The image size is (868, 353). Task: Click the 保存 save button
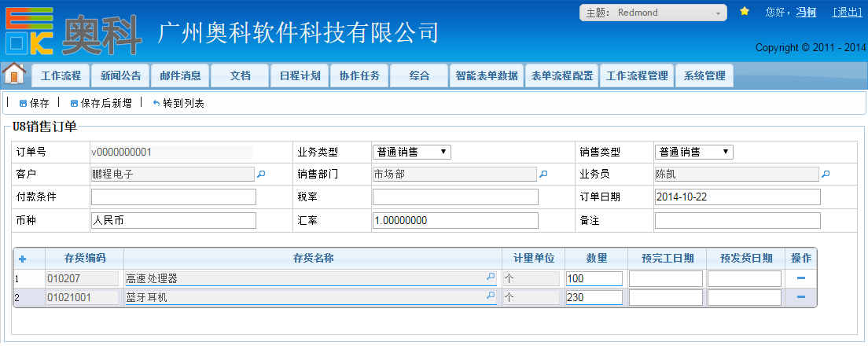(34, 103)
